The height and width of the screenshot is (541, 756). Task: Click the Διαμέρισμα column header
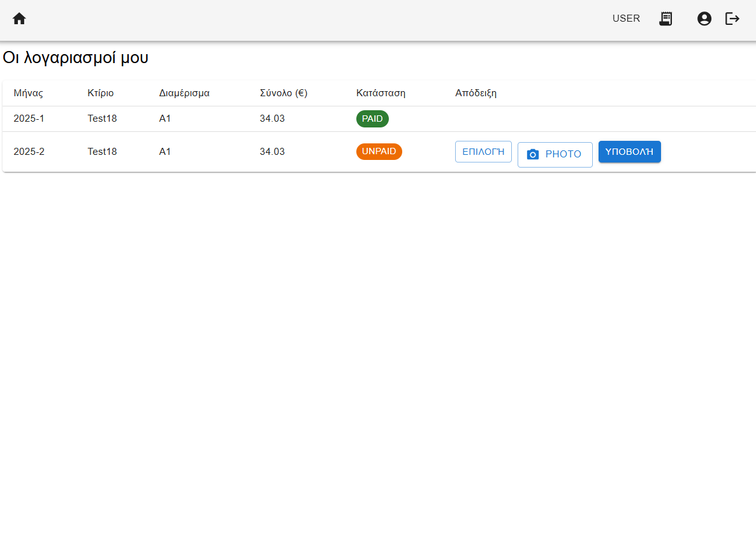184,92
